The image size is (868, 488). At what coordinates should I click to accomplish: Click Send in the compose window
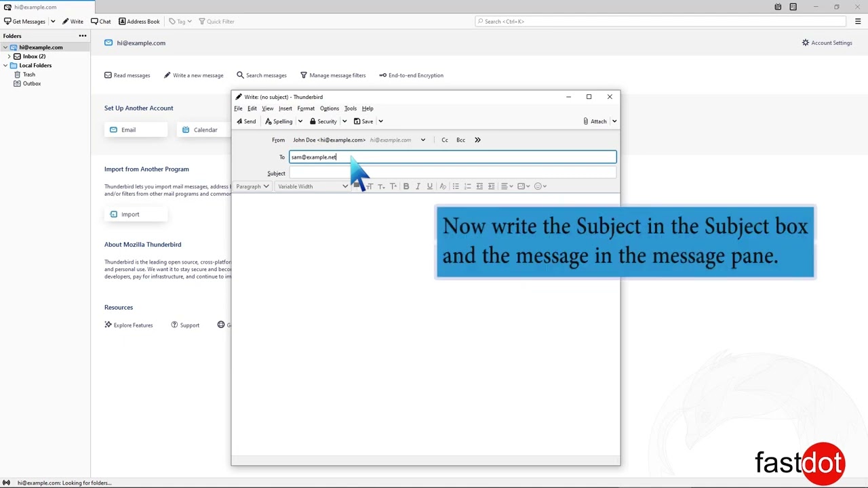(246, 121)
